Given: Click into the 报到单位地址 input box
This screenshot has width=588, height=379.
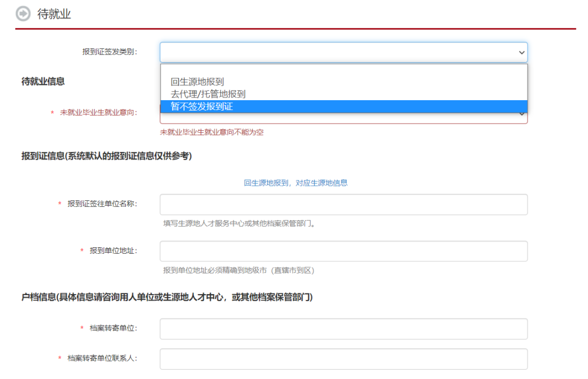Looking at the screenshot, I should (343, 251).
